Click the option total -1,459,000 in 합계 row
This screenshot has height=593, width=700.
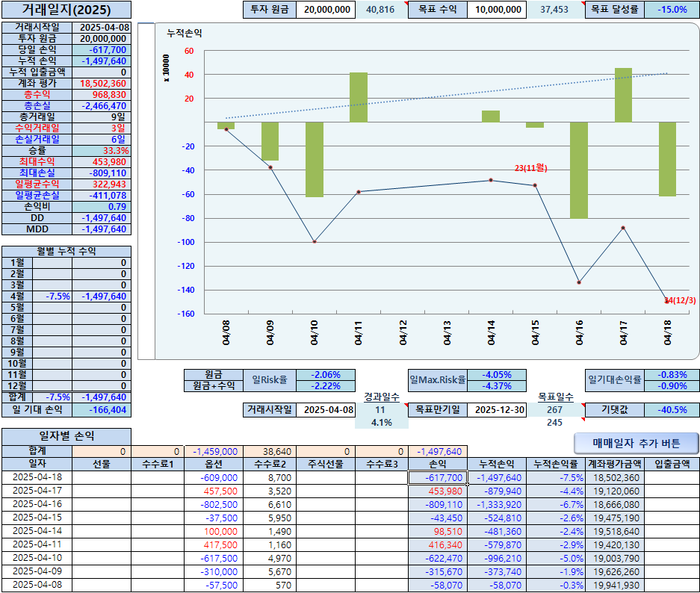pyautogui.click(x=214, y=452)
